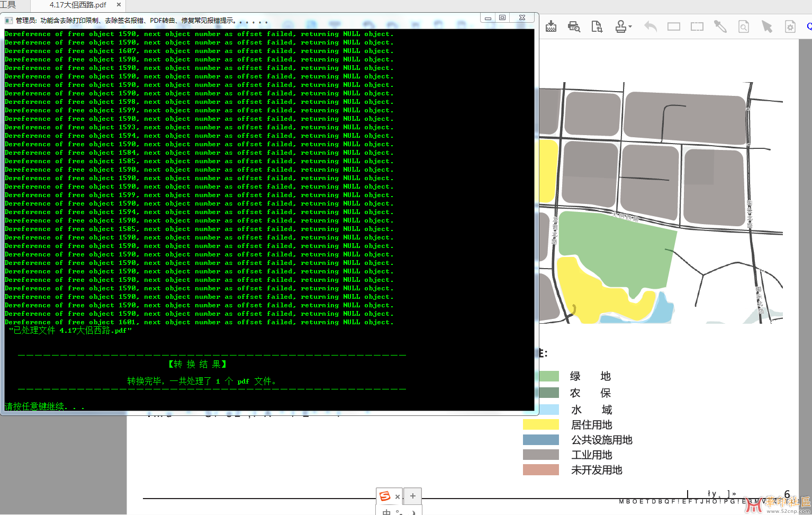Pick the eyedropper tool

coord(720,26)
